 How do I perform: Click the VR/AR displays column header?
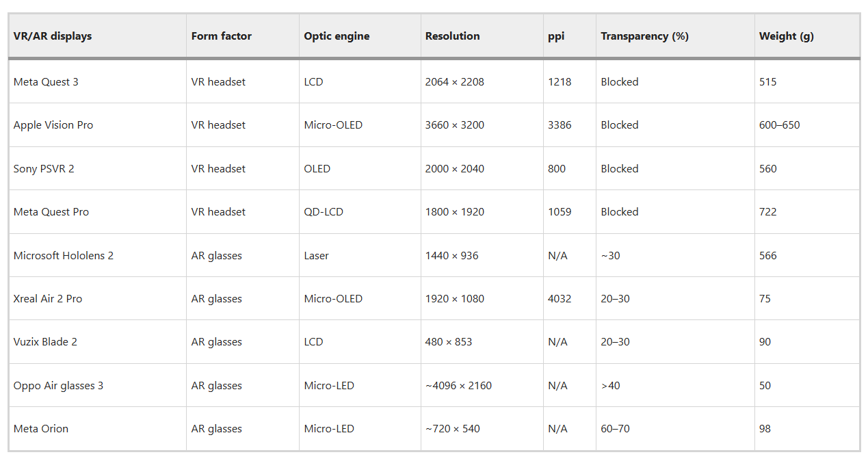[53, 36]
